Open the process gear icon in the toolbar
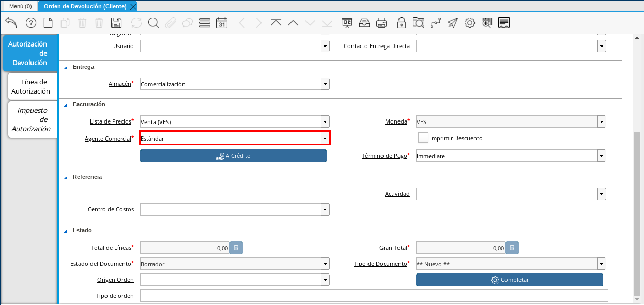This screenshot has height=305, width=644. pos(470,23)
